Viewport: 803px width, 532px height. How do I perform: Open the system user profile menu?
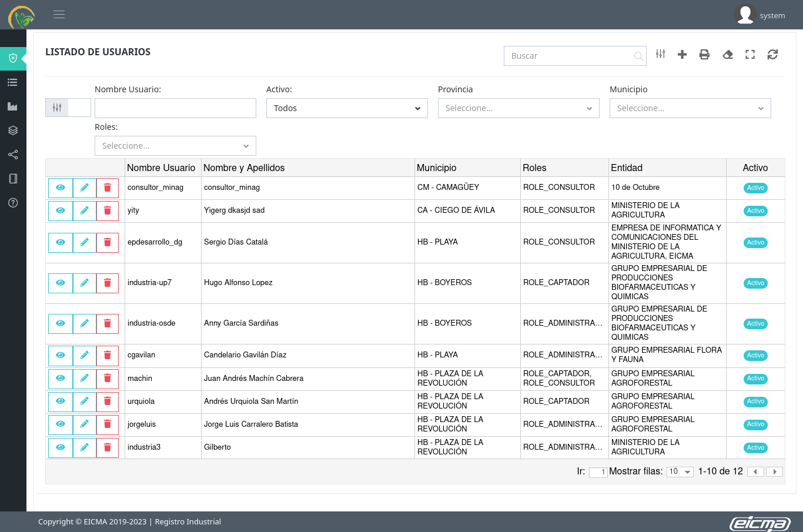pos(760,15)
